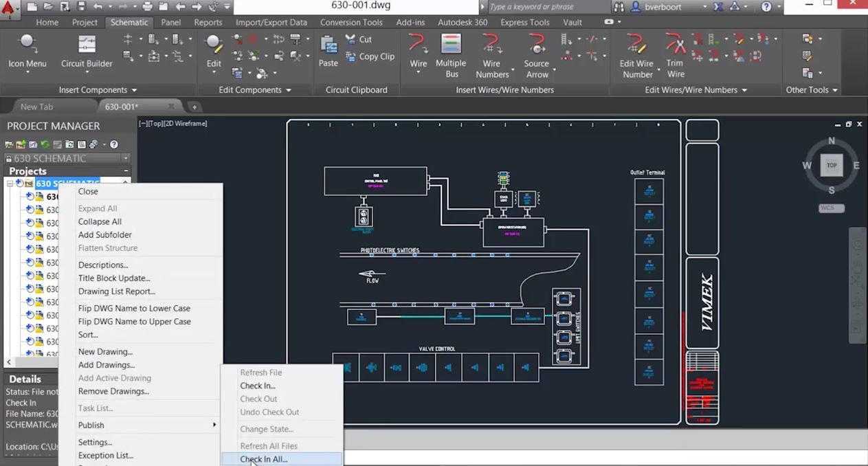Insert a Source Arrow

coord(537,55)
